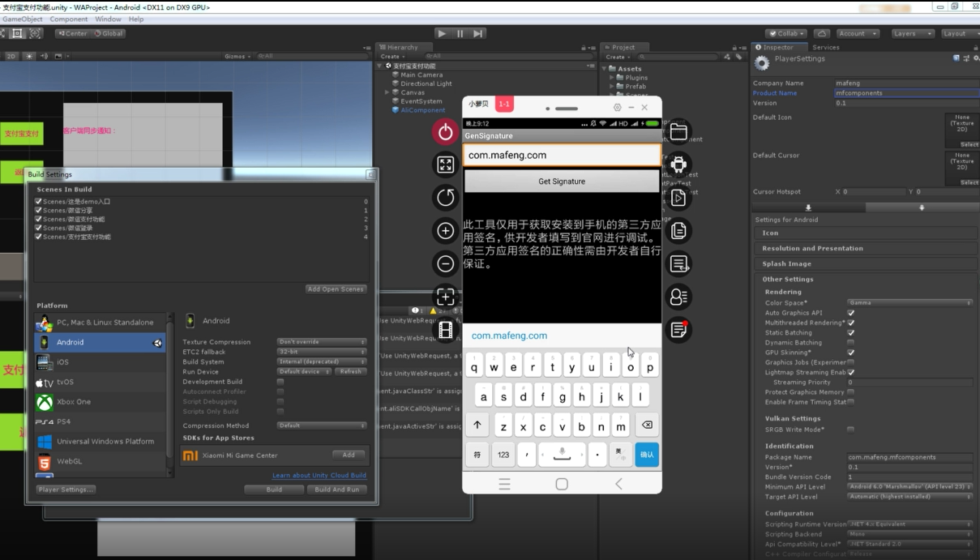Image resolution: width=980 pixels, height=560 pixels.
Task: Enable Dynamic Batching checkbox
Action: 850,343
